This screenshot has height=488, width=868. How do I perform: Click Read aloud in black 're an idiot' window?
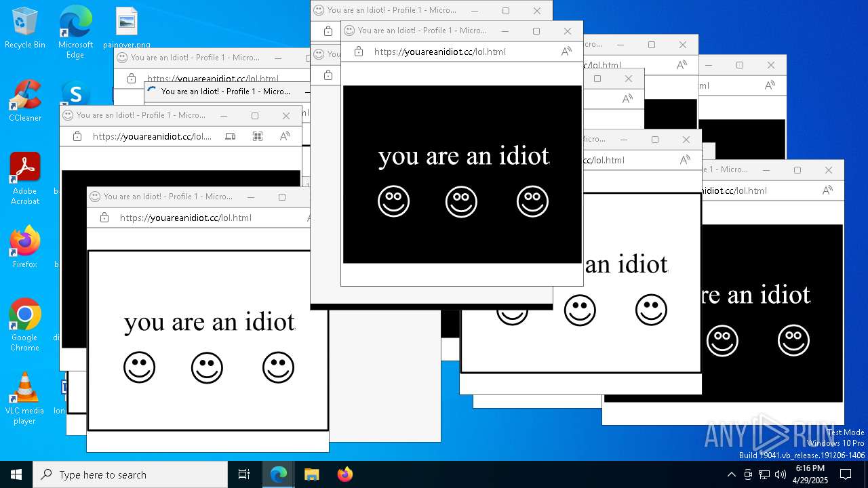(827, 190)
